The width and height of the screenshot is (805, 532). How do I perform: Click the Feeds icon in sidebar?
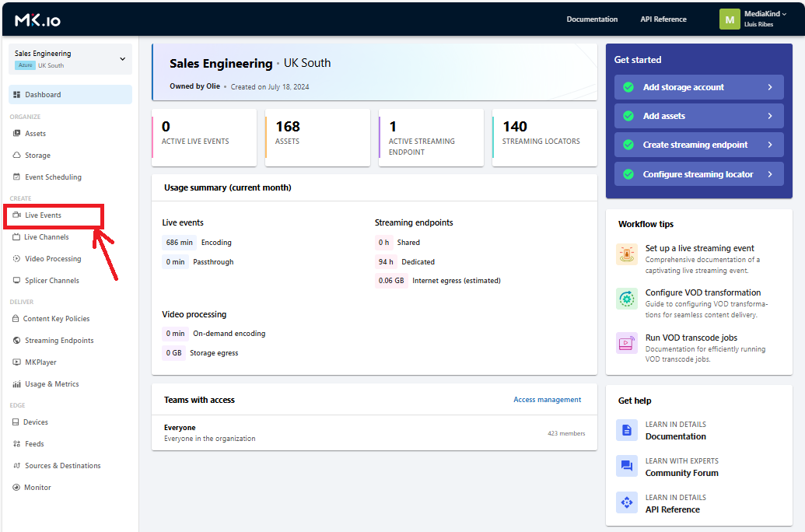click(x=16, y=443)
